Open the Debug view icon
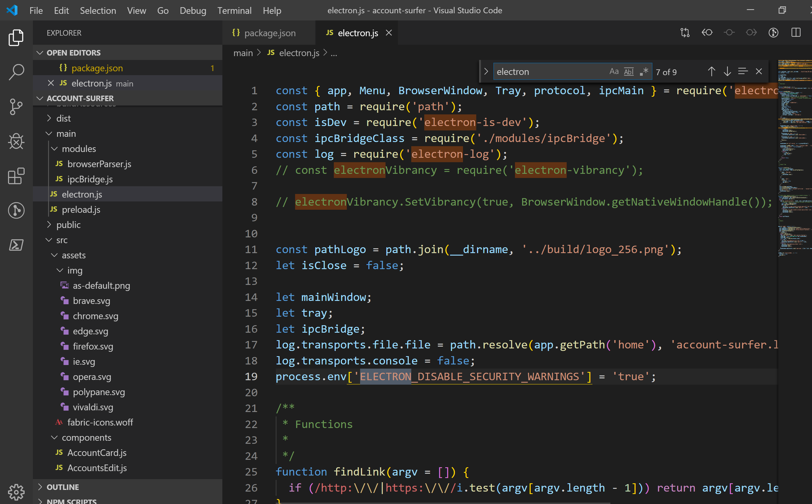This screenshot has width=812, height=504. (x=16, y=141)
